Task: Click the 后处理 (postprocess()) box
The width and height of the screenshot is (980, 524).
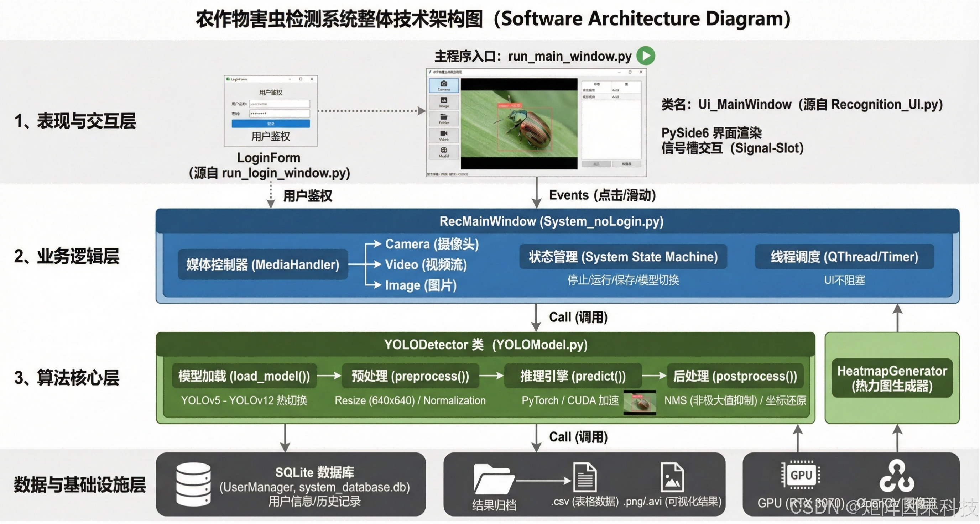Action: [x=735, y=376]
